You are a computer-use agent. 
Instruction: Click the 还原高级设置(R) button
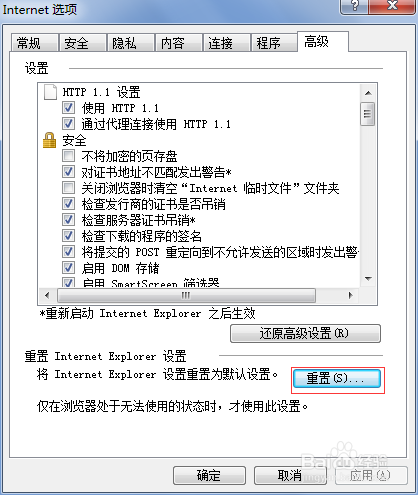(305, 333)
